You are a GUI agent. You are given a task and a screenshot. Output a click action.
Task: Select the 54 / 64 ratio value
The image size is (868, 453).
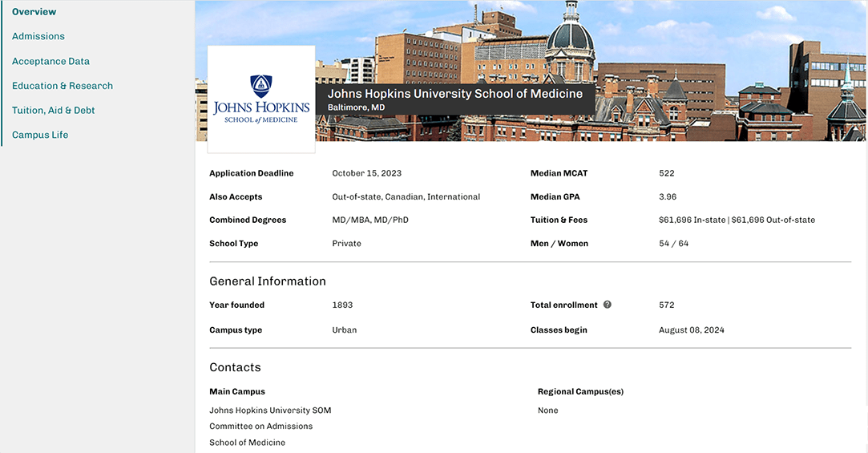coord(674,243)
